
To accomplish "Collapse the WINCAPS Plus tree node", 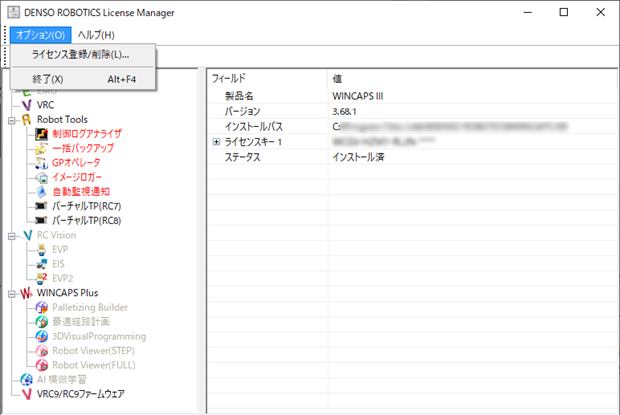I will pos(12,294).
